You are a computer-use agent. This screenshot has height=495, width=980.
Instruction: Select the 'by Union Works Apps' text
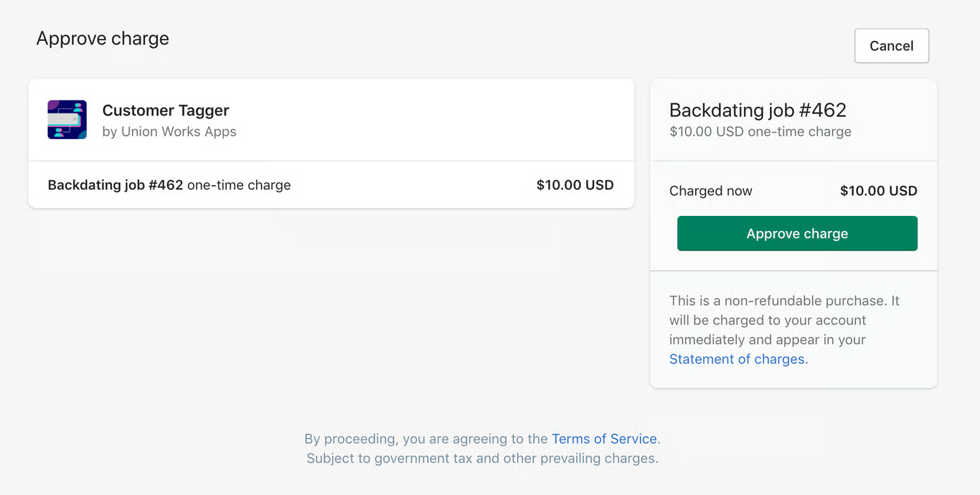pos(169,132)
